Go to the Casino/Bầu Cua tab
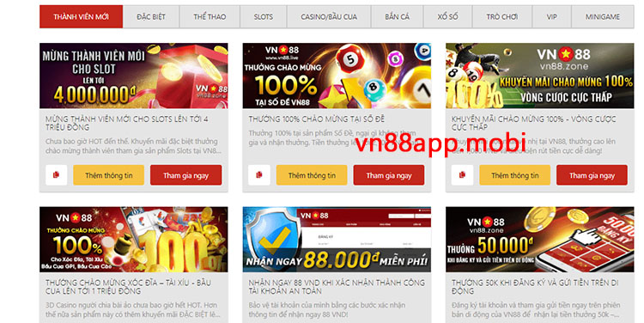Image resolution: width=644 pixels, height=323 pixels. tap(329, 17)
